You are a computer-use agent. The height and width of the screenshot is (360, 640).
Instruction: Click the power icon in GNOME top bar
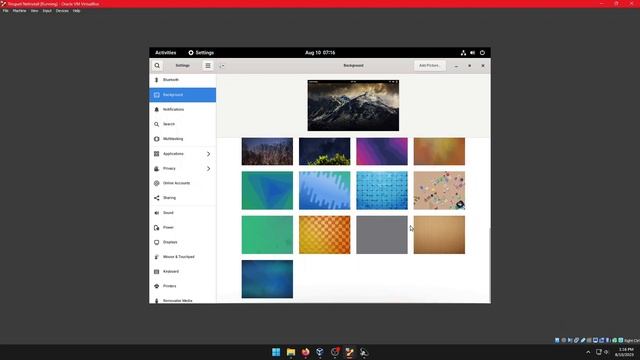482,53
